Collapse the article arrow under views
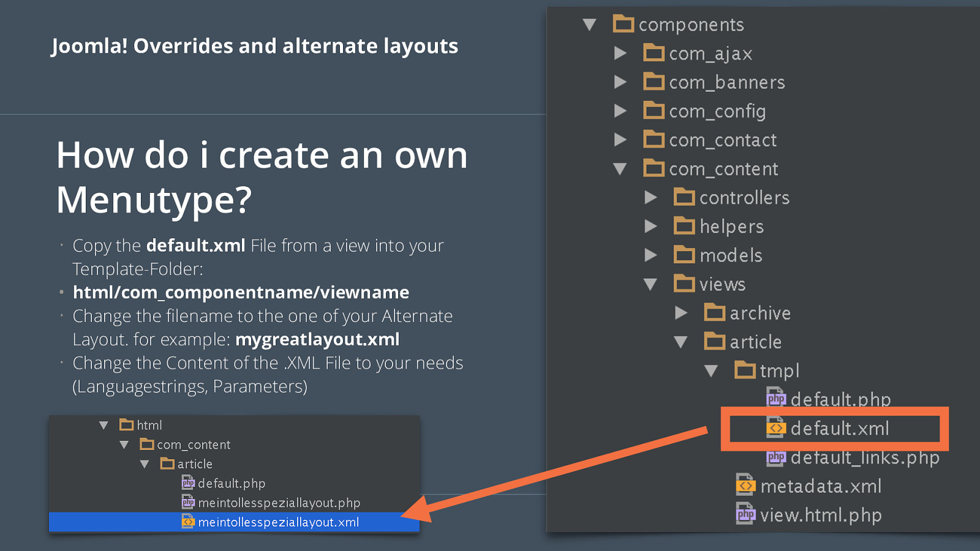 tap(680, 342)
